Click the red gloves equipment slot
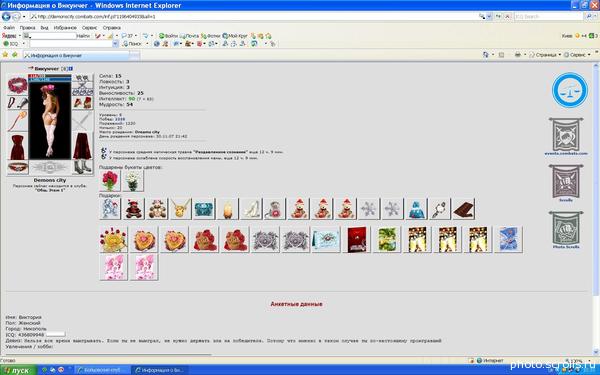 click(82, 103)
